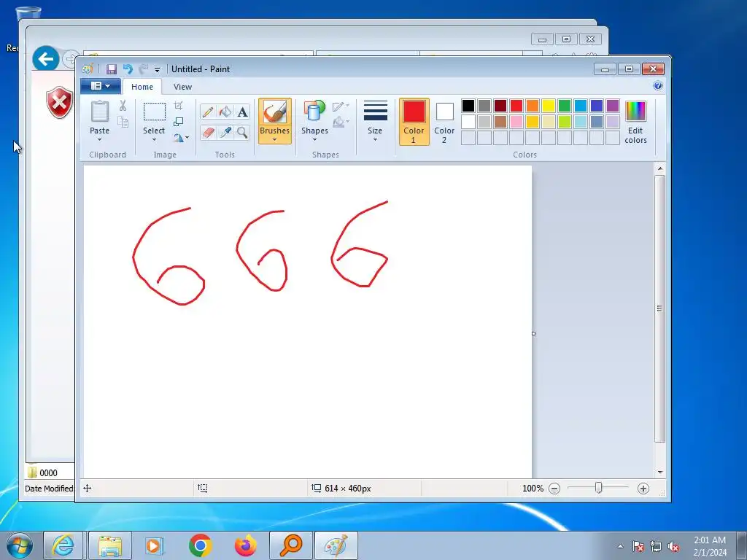Click the Copy icon in Clipboard group
Image resolution: width=747 pixels, height=560 pixels.
coord(123,122)
